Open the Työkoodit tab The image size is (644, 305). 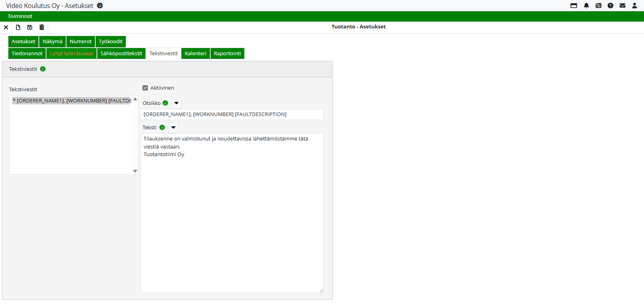click(x=111, y=42)
